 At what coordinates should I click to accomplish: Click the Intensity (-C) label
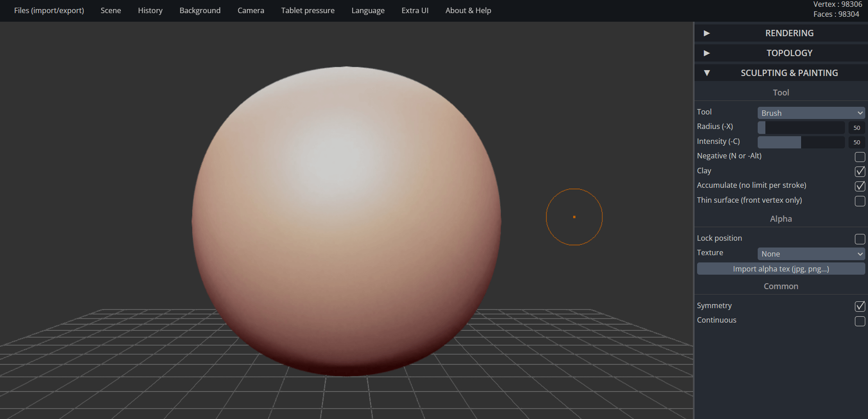718,141
